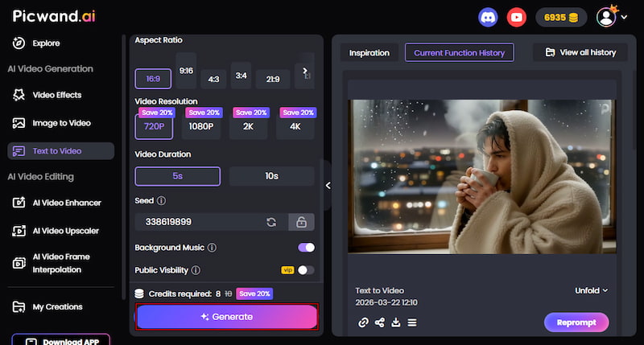This screenshot has height=345, width=644.
Task: Click the sidebar scrollbar
Action: (123, 167)
